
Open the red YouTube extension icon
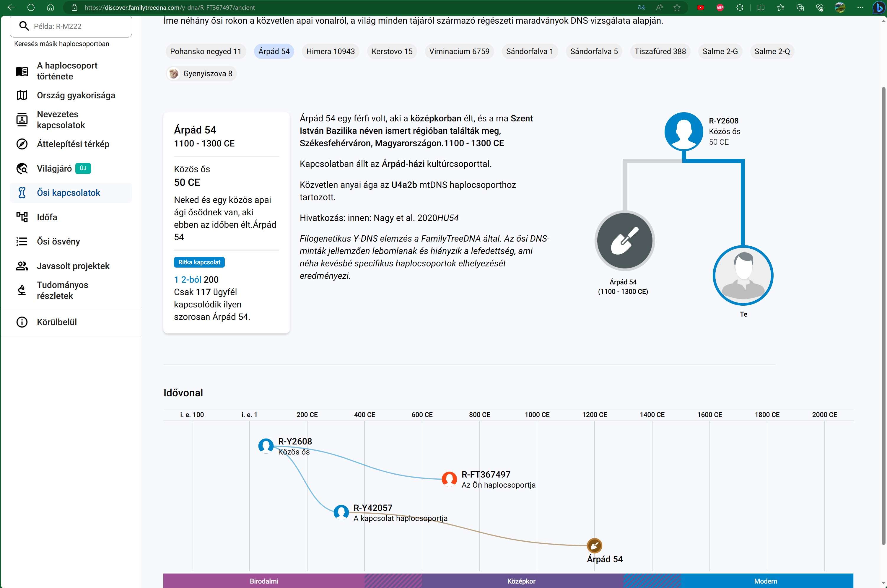click(x=700, y=7)
